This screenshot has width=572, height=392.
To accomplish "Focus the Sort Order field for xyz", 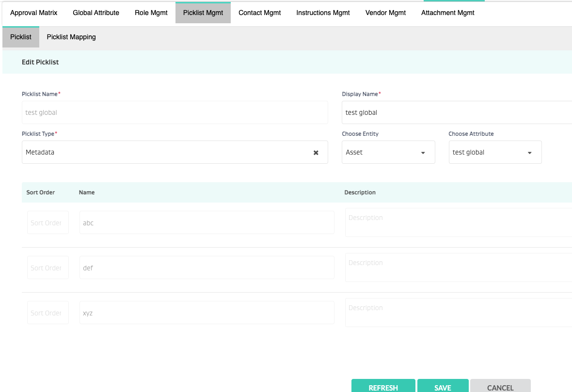I will (x=48, y=313).
